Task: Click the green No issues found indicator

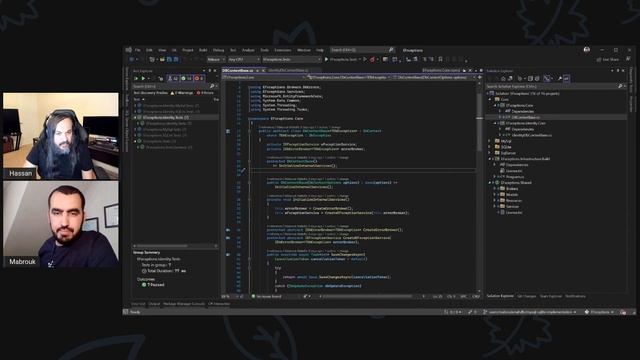Action: (x=267, y=296)
